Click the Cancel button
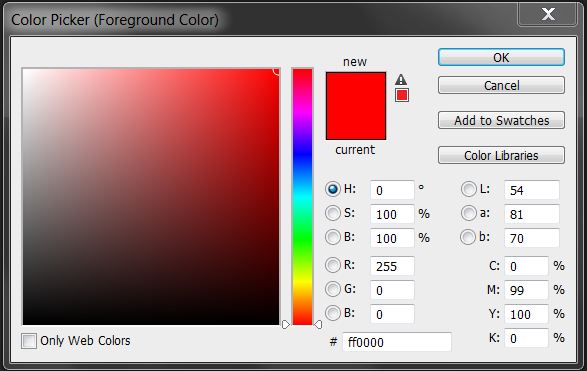 tap(501, 85)
